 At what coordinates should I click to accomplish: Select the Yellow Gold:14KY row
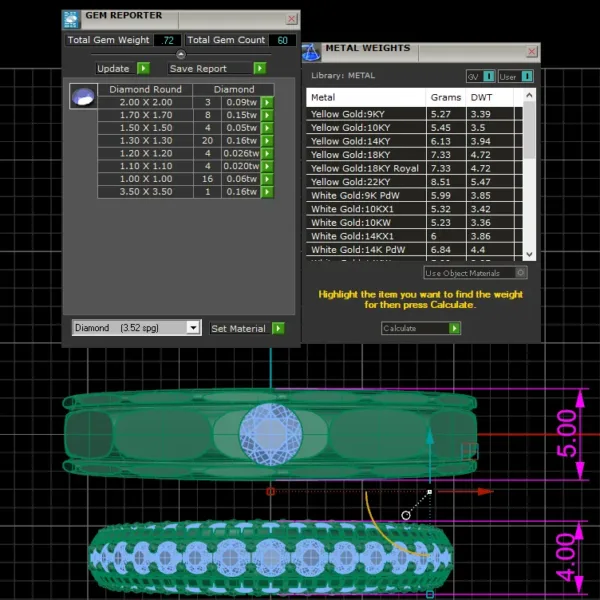tap(414, 141)
